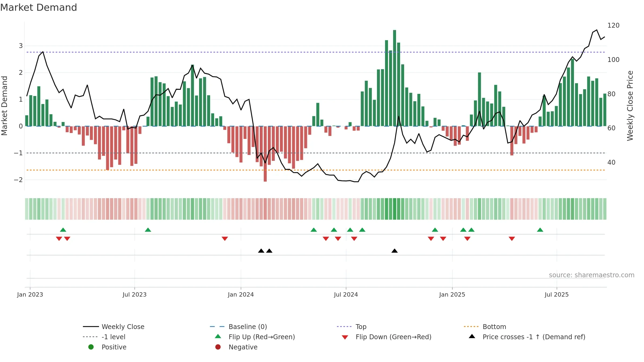Viewport: 644px width, 362px height.
Task: Click the Jan 2025 axis label
Action: pos(452,295)
